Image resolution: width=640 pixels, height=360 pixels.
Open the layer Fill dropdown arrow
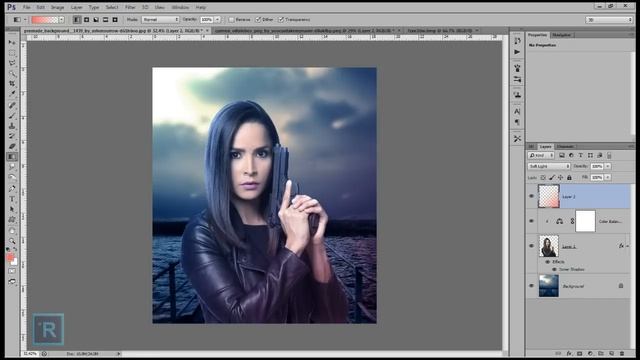point(608,178)
